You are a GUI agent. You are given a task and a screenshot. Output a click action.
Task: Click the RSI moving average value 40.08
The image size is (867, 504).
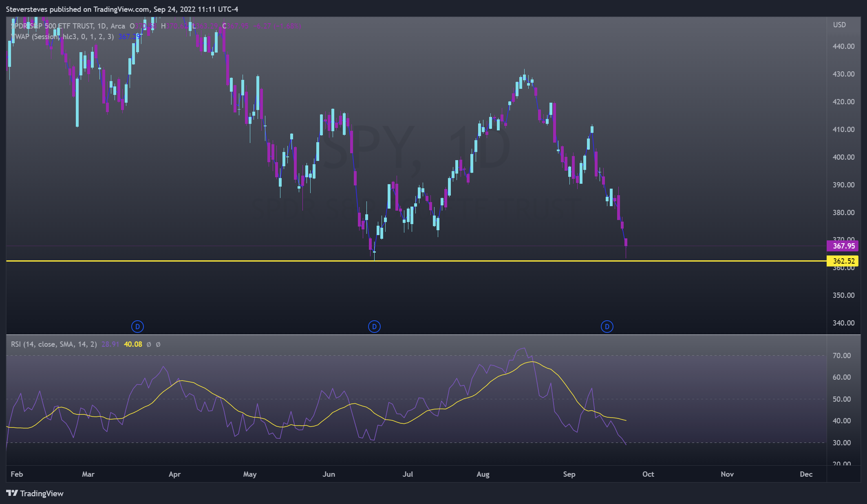pyautogui.click(x=133, y=344)
